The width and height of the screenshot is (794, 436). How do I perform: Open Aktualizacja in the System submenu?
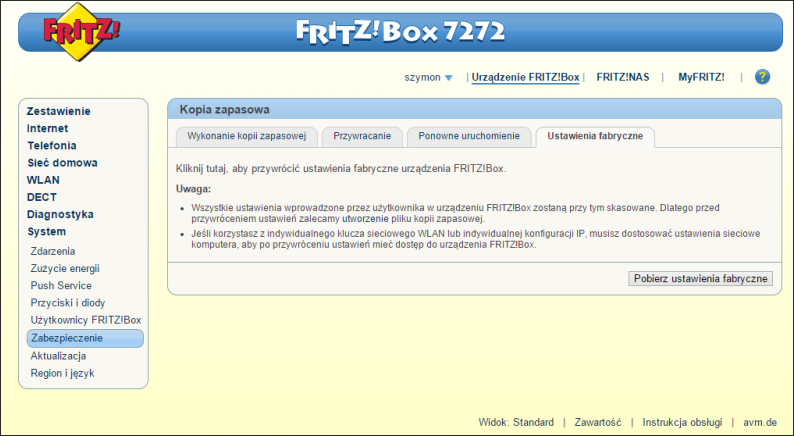[x=58, y=356]
